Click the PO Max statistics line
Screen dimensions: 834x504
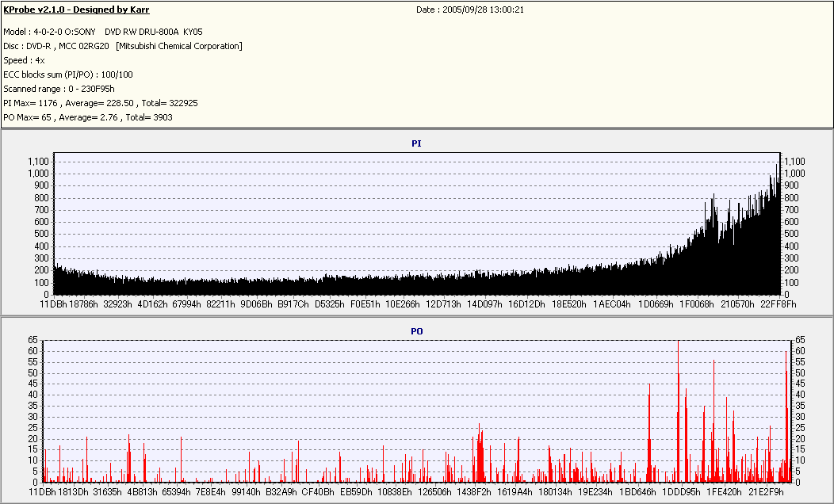(88, 117)
